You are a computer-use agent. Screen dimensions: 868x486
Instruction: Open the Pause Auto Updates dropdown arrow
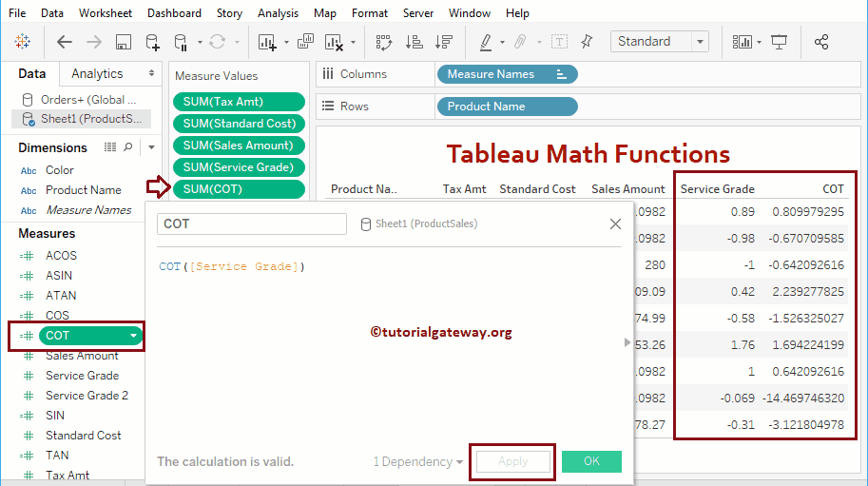[x=200, y=42]
